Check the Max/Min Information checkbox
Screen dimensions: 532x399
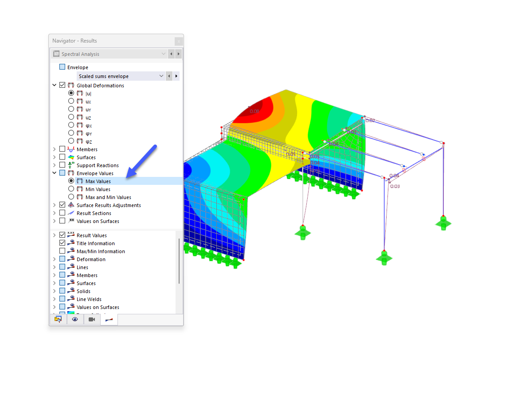tap(62, 251)
